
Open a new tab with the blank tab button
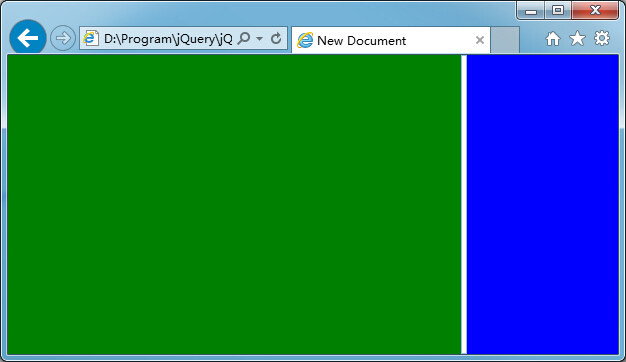[x=505, y=40]
